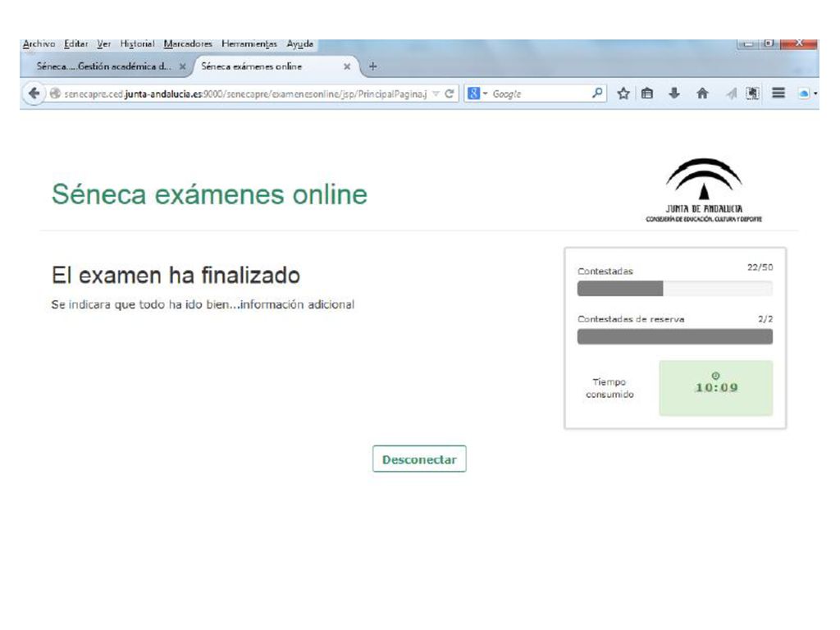Open the Herramientas menu
The width and height of the screenshot is (840, 630).
(x=249, y=44)
